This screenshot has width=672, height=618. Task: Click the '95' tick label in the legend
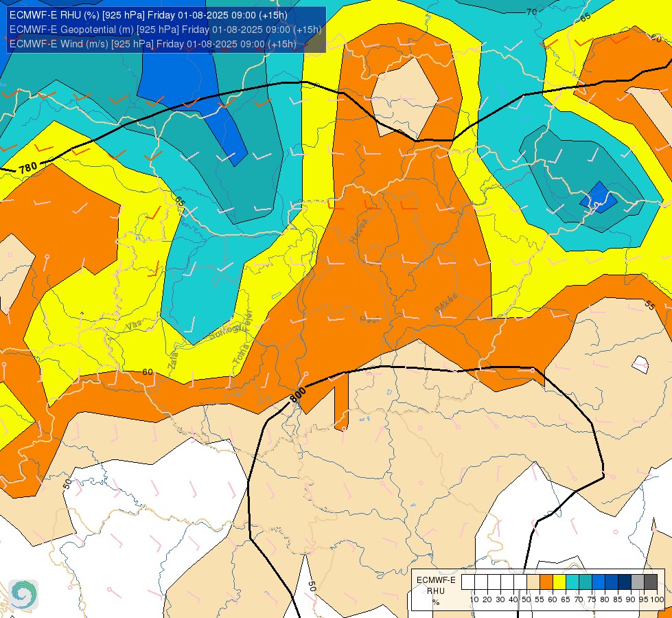click(x=643, y=599)
